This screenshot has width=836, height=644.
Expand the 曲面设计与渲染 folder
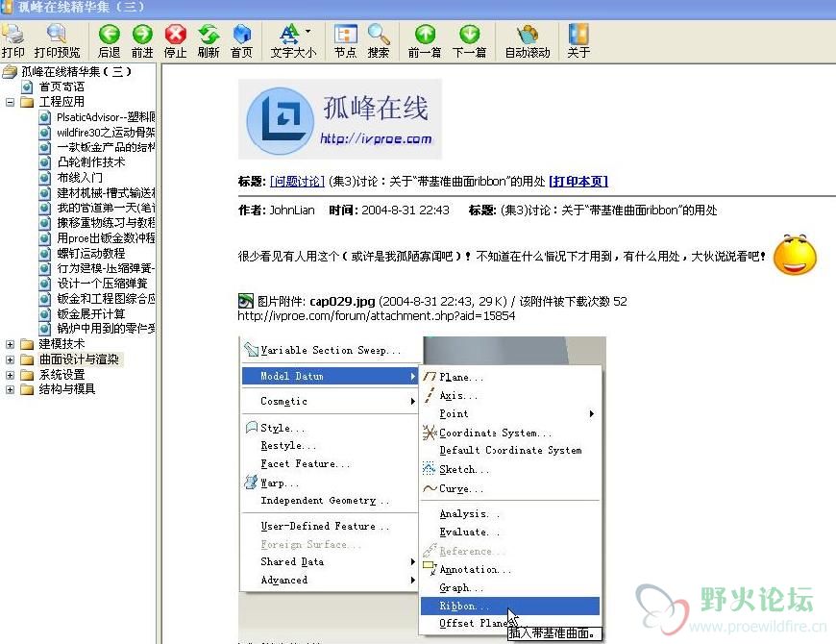coord(11,359)
